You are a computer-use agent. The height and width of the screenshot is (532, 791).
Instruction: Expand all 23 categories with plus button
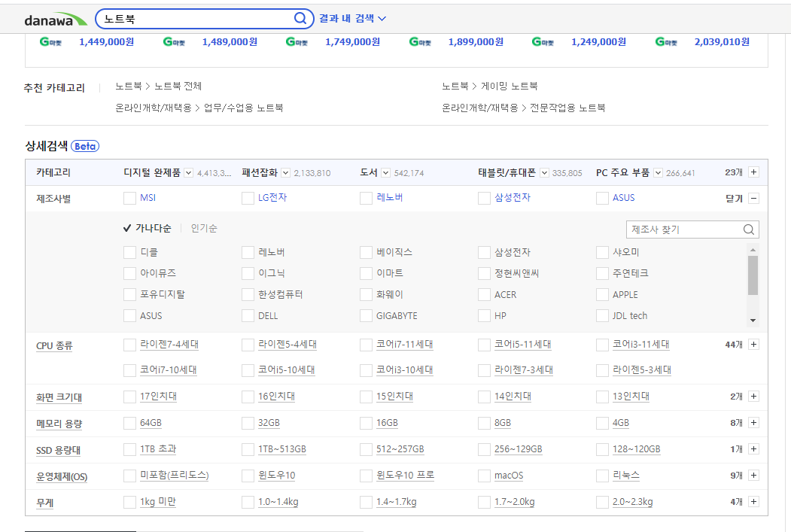coord(753,172)
